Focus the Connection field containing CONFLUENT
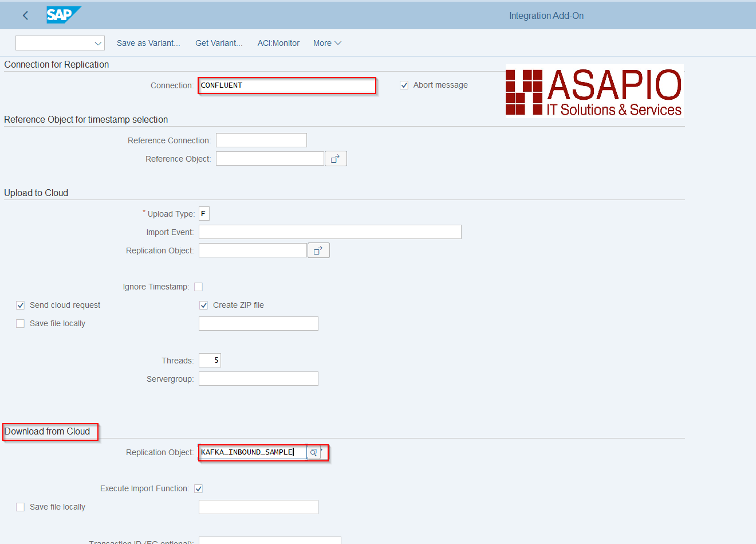Screen dimensions: 756x544 click(287, 85)
